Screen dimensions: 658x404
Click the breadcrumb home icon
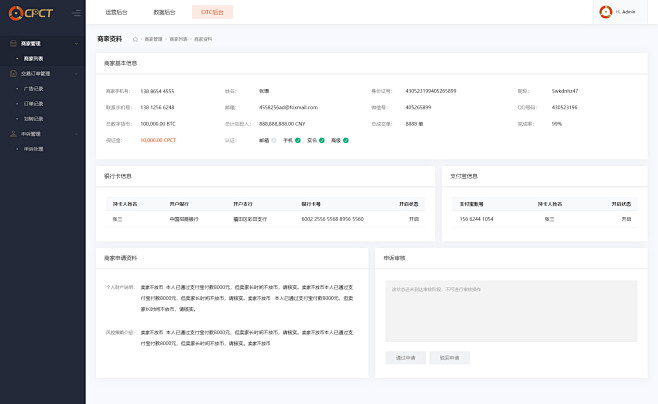(135, 39)
